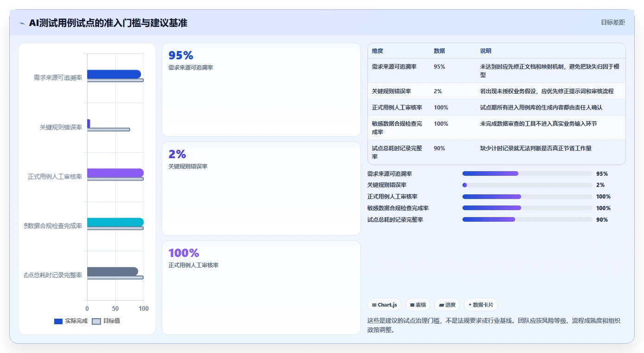Click the 关键规则错误率 progress bar showing 2%
644x353 pixels.
(x=527, y=185)
